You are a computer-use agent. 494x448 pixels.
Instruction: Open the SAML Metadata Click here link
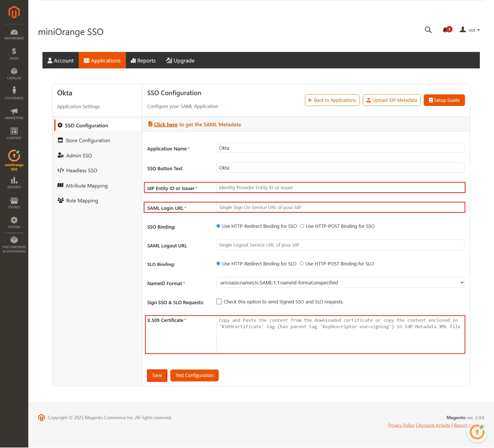(x=165, y=124)
